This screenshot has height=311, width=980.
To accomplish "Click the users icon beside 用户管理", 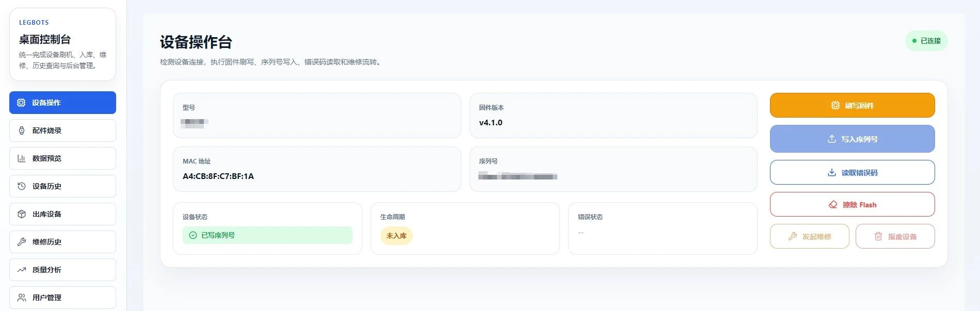I will [22, 298].
